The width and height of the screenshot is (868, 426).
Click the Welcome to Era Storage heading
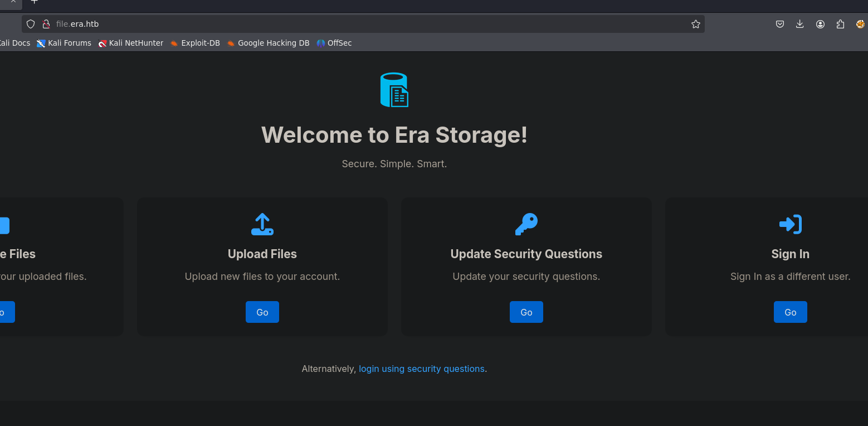[x=394, y=135]
